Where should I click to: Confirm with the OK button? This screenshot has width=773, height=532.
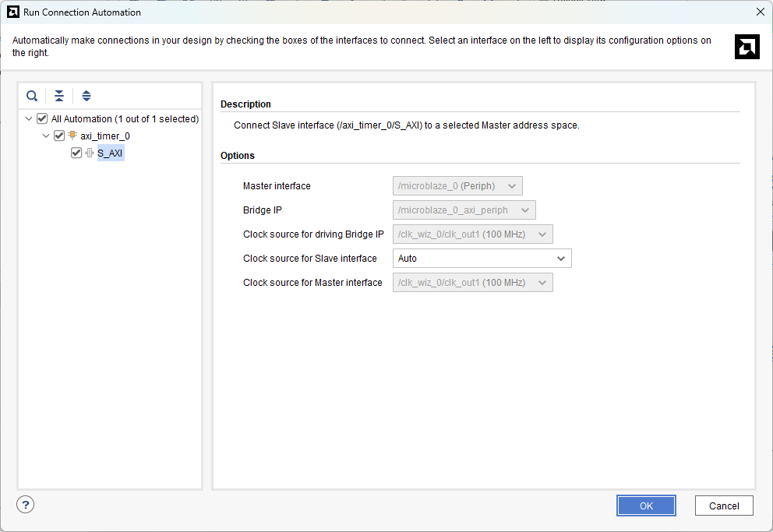tap(646, 506)
